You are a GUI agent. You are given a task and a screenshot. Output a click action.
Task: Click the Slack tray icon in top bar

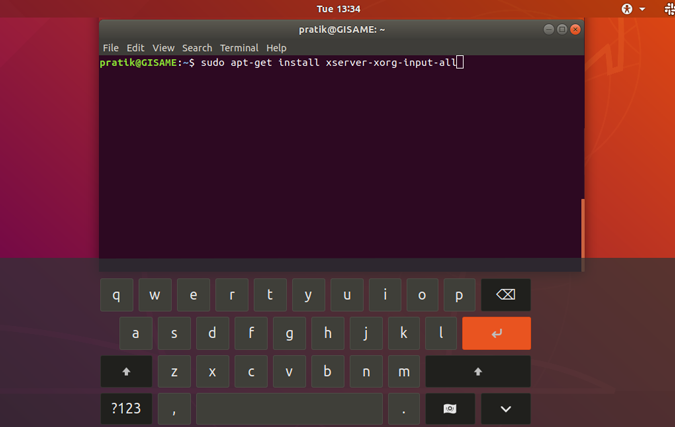[x=670, y=9]
